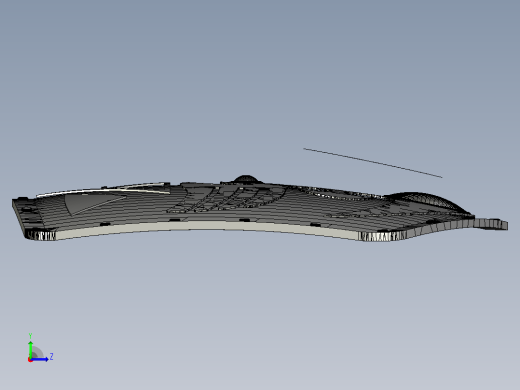
Task: Click the XYZ axis triad indicator
Action: click(40, 348)
